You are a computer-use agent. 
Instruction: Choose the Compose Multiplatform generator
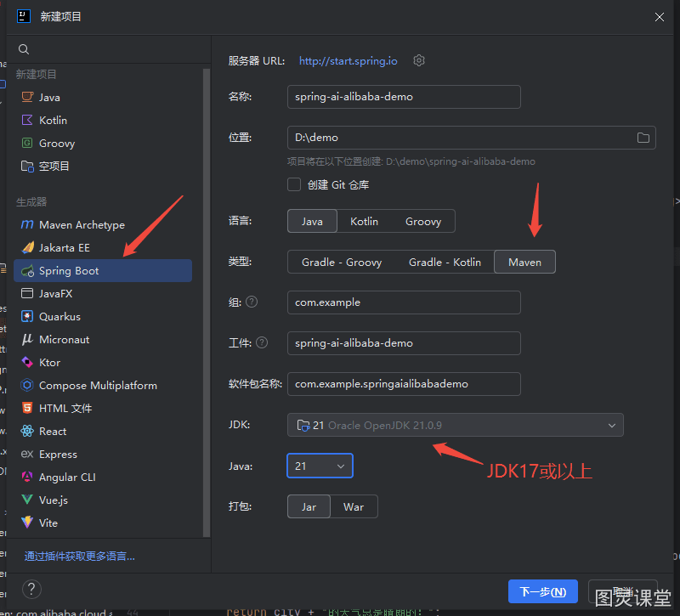(x=103, y=386)
